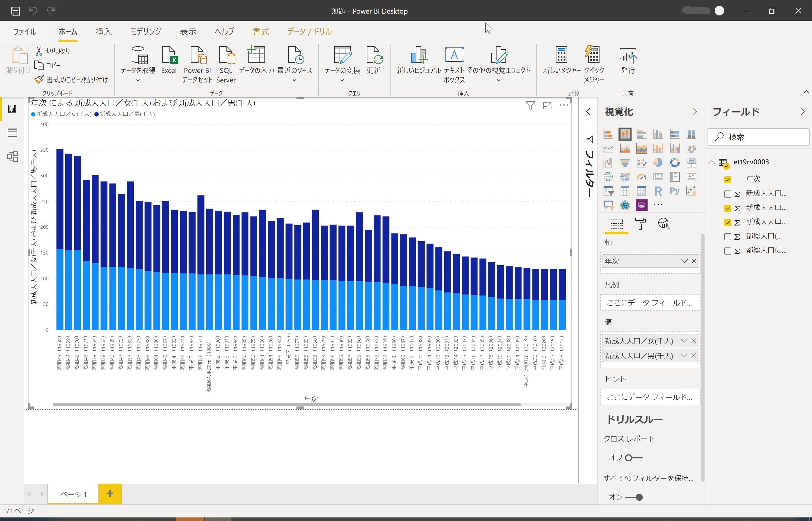Select the card visual with 123
The image size is (812, 521).
[x=658, y=177]
